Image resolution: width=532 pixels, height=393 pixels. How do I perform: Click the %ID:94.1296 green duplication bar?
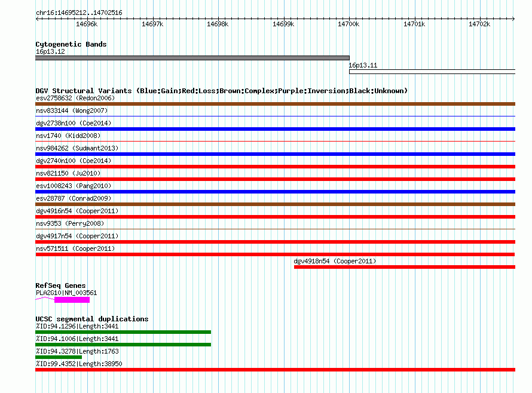(123, 332)
